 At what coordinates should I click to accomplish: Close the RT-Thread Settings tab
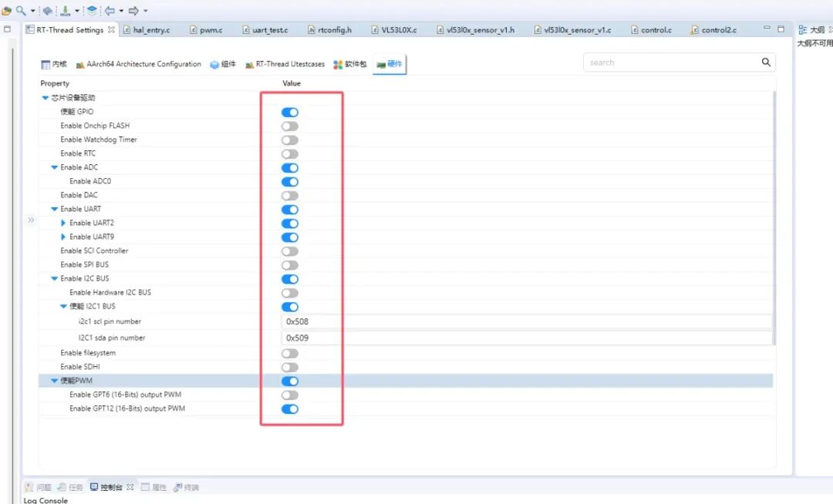[x=111, y=30]
